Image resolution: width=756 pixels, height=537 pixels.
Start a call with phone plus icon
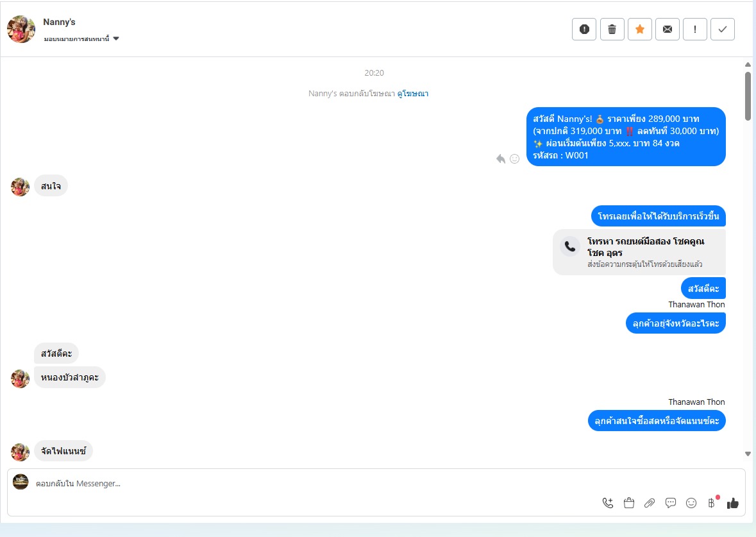point(608,503)
